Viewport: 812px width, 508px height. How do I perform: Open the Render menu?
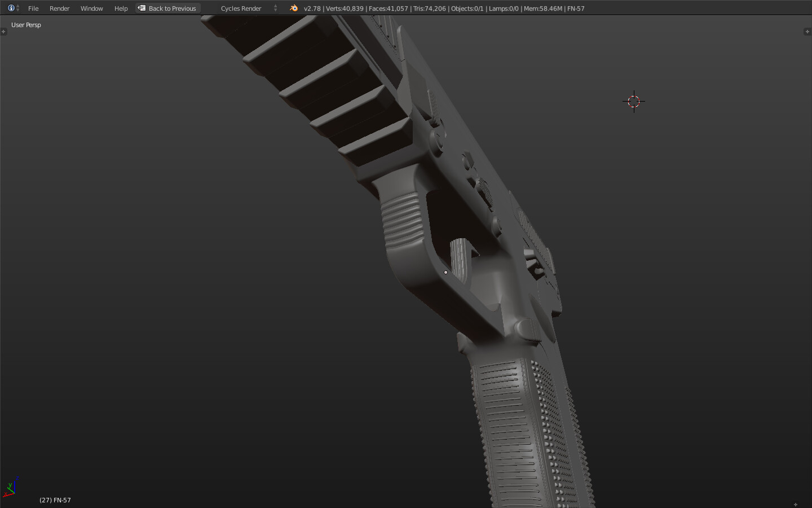59,8
